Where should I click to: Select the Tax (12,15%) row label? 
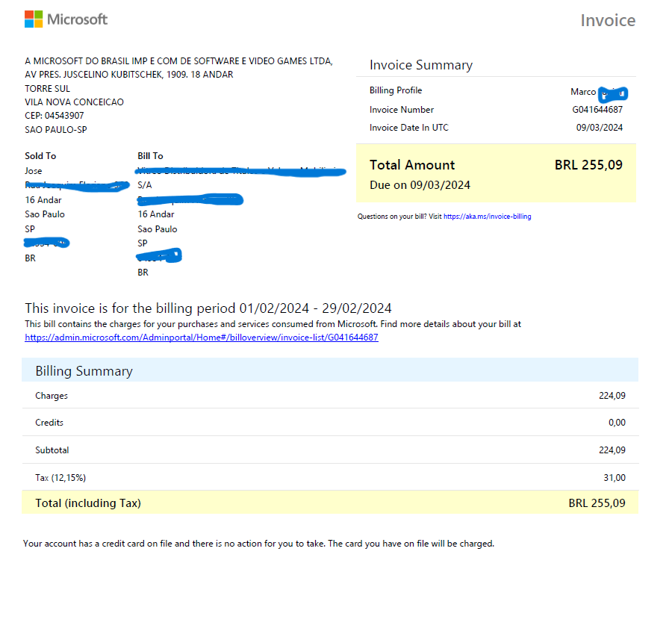pos(60,478)
